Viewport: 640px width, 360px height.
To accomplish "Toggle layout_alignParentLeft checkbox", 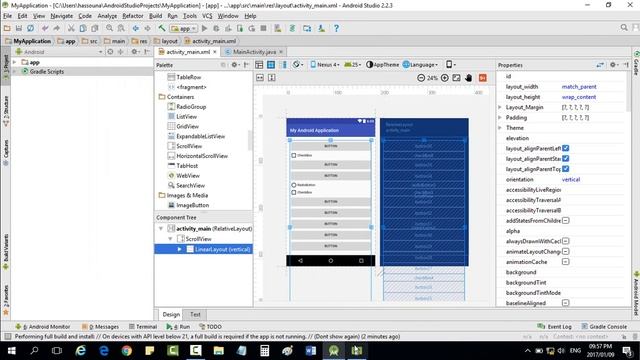I will pos(566,148).
